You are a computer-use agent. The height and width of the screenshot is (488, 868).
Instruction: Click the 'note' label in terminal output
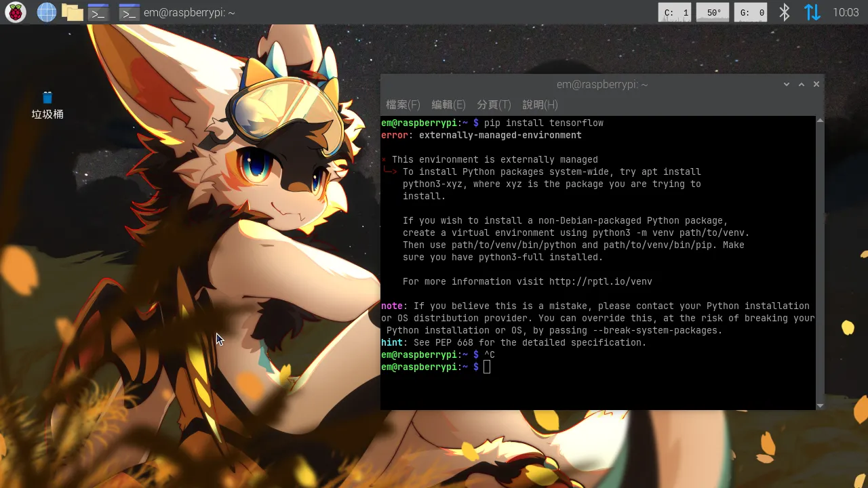392,306
